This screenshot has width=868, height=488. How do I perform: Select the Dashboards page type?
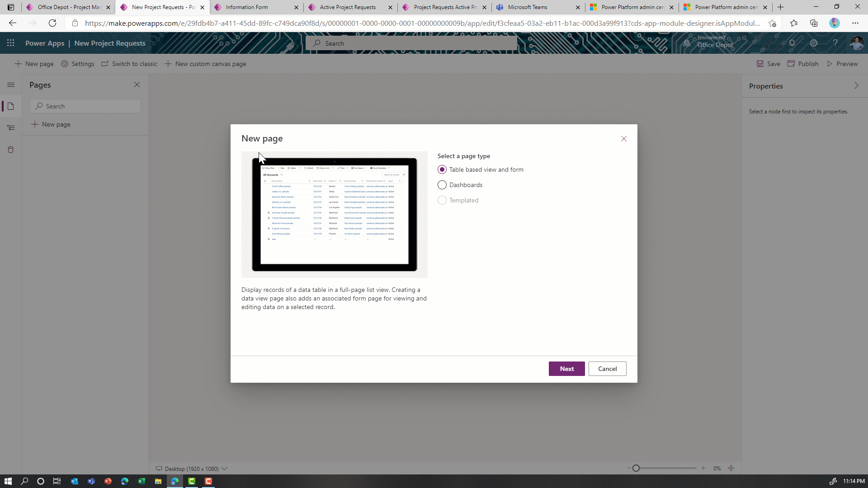click(x=442, y=185)
